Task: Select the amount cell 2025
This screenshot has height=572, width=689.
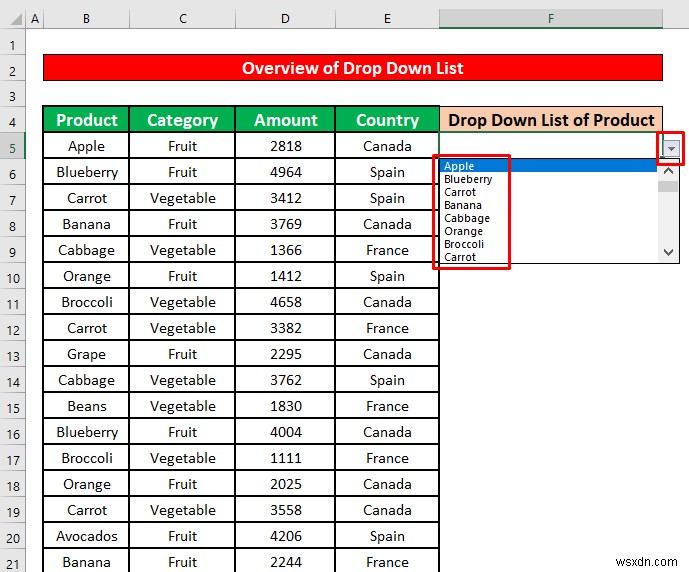Action: (285, 484)
